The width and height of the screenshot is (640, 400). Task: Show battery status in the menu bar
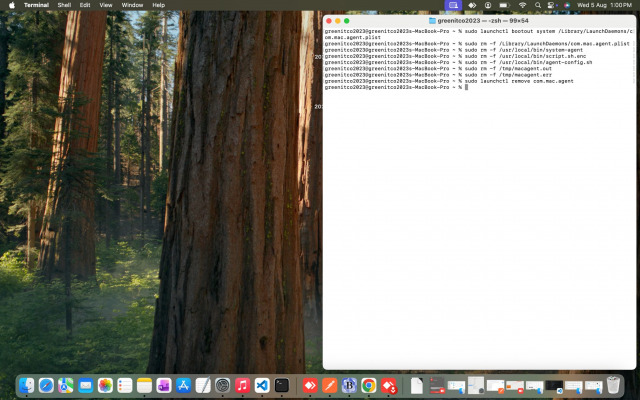point(504,5)
